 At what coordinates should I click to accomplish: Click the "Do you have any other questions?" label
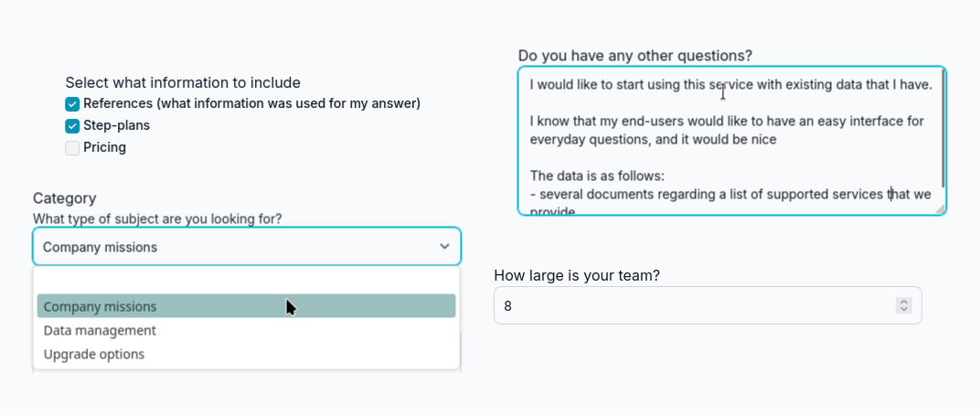coord(634,55)
